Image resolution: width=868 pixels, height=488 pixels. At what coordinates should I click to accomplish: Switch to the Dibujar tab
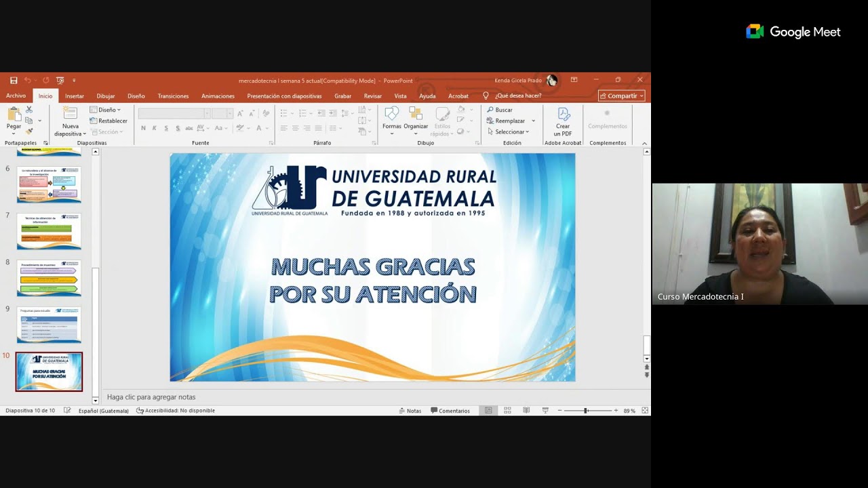(106, 96)
